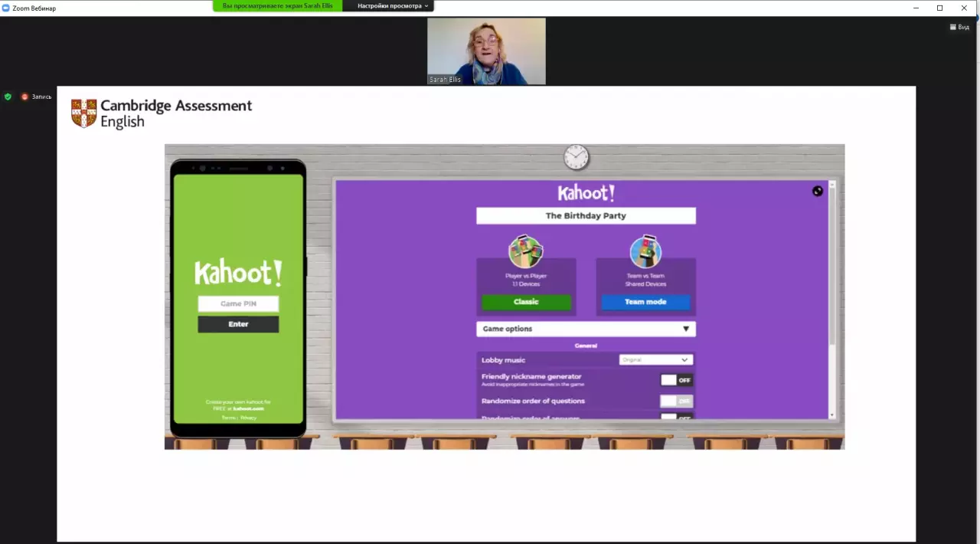
Task: Collapse the Game options expander
Action: coord(586,329)
